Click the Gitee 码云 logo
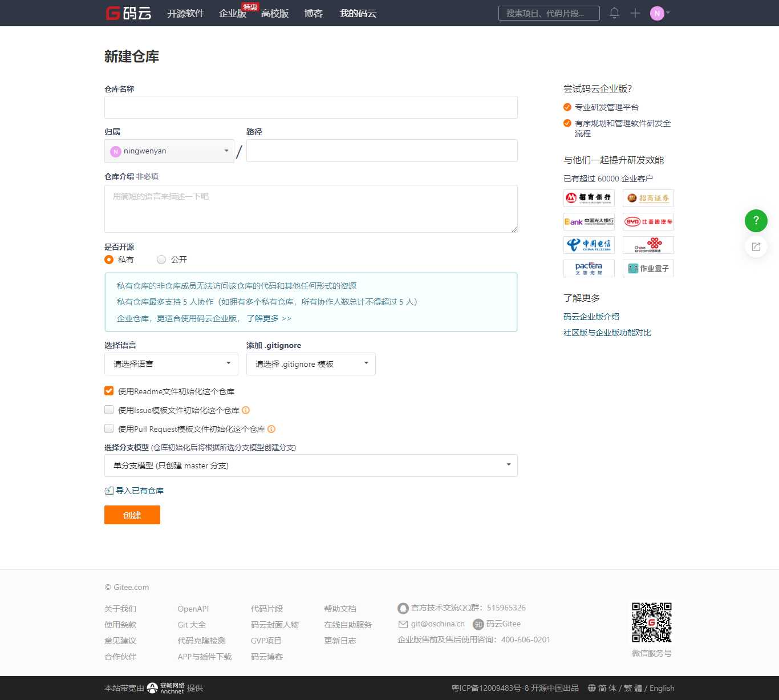Viewport: 779px width, 700px height. point(129,13)
